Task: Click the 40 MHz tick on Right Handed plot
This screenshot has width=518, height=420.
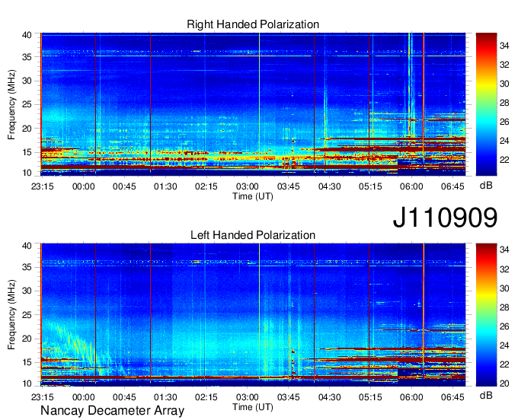Action: (x=27, y=35)
